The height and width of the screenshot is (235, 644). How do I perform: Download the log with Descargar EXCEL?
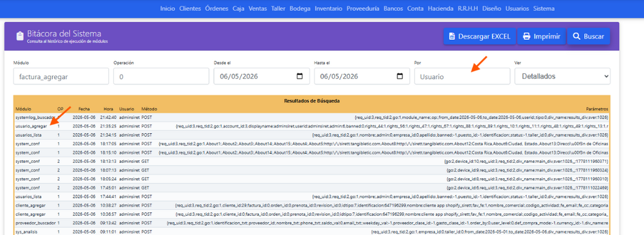click(479, 37)
